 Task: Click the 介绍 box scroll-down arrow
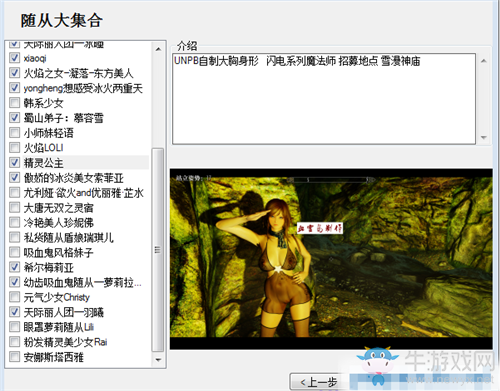click(x=484, y=137)
